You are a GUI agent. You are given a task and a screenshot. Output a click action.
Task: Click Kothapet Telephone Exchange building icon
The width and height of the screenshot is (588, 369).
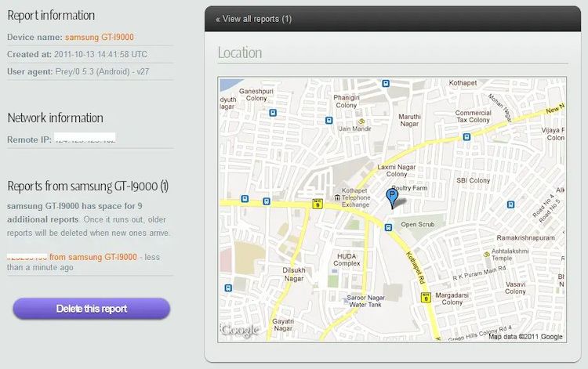click(337, 197)
